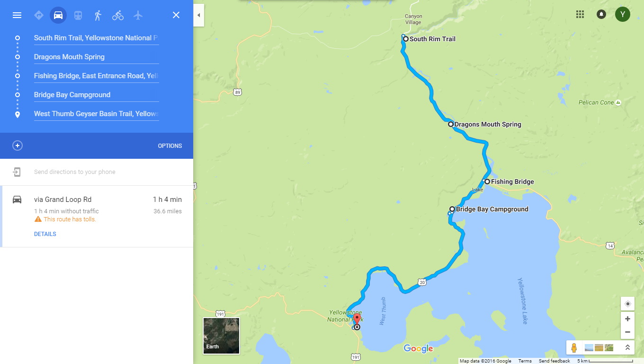Switch to Earth satellite view
644x364 pixels.
click(221, 336)
